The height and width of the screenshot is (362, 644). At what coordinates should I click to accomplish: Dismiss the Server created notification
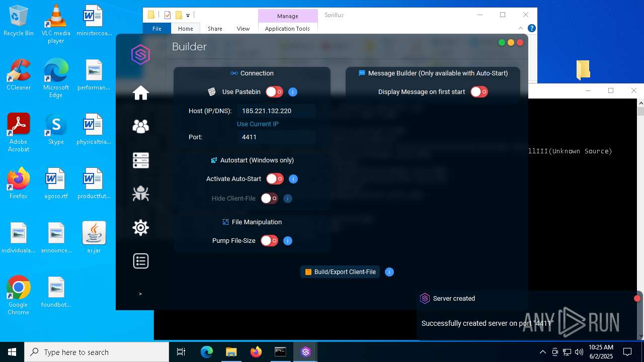pyautogui.click(x=637, y=299)
